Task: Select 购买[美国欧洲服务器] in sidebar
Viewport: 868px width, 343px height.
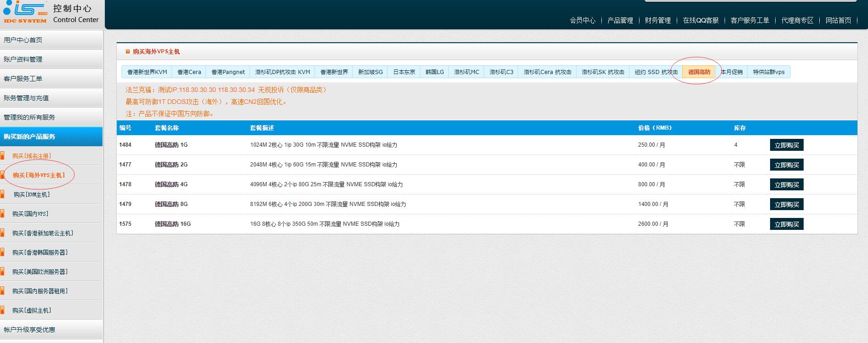Action: tap(40, 272)
